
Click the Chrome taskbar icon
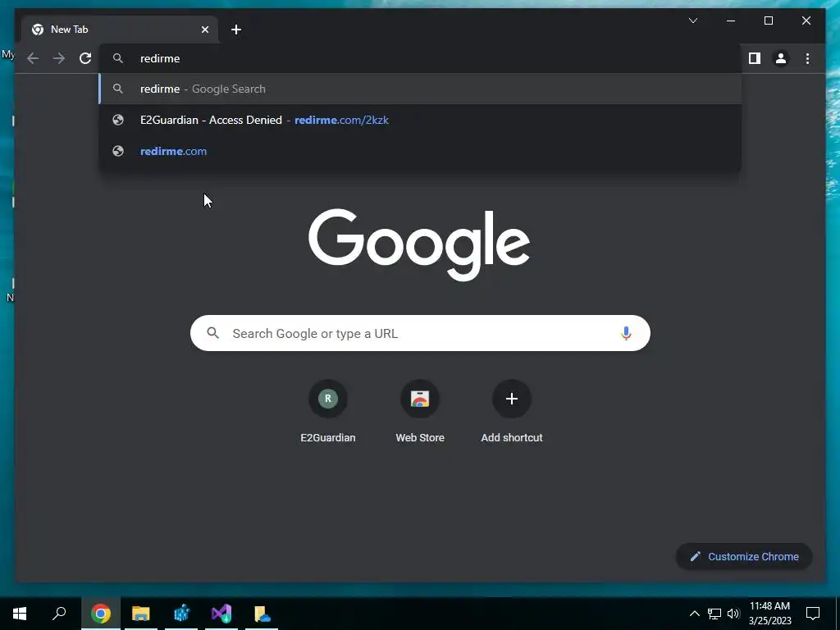coord(101,614)
